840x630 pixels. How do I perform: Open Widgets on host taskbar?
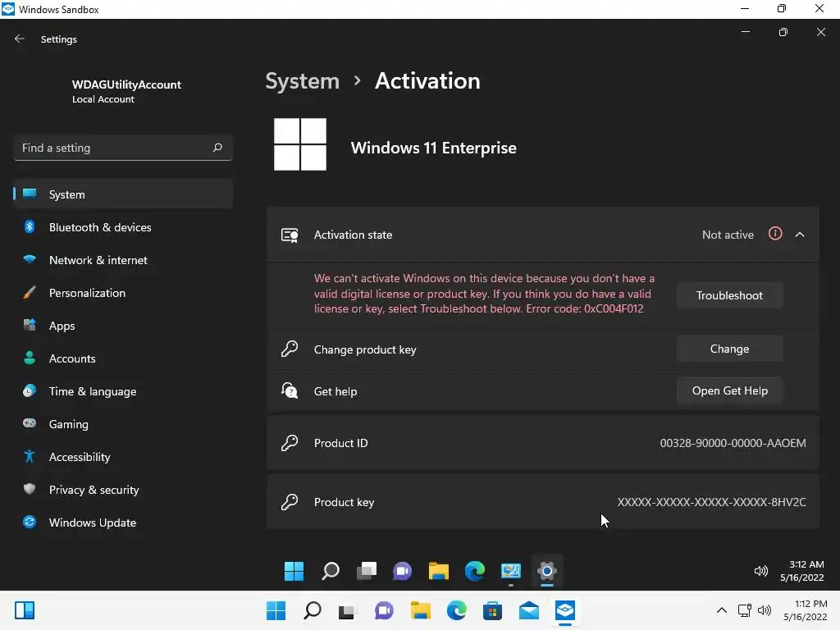tap(25, 610)
